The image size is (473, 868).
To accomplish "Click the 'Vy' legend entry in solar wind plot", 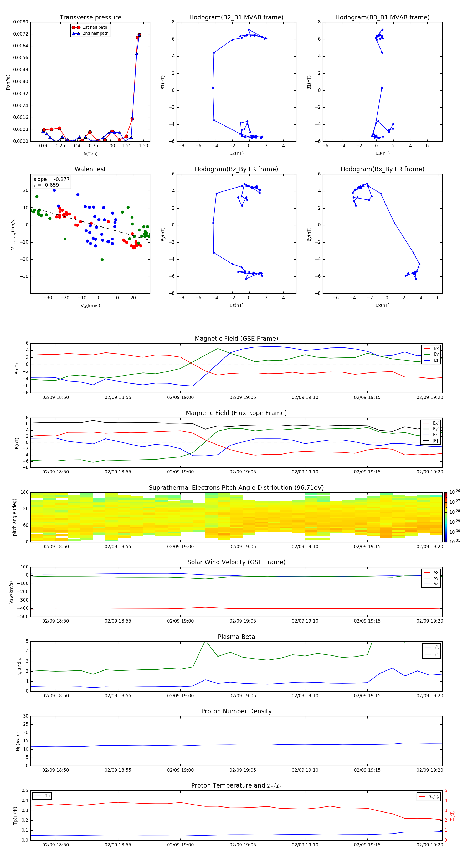I will coord(431,578).
